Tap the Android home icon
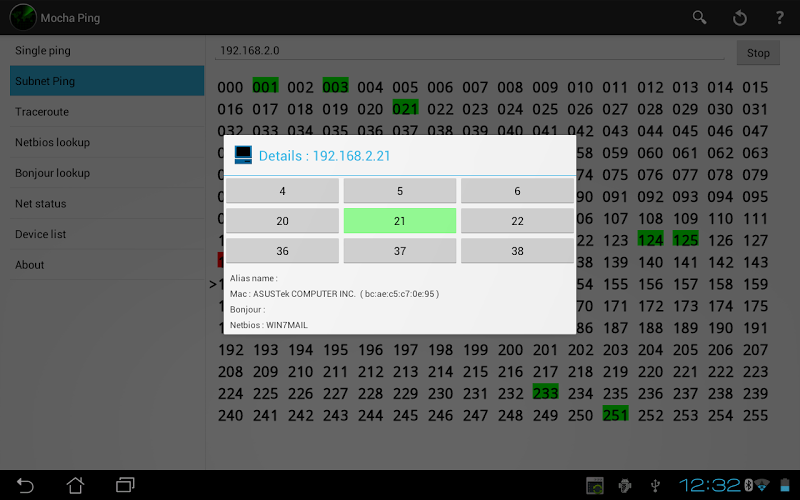 point(76,485)
